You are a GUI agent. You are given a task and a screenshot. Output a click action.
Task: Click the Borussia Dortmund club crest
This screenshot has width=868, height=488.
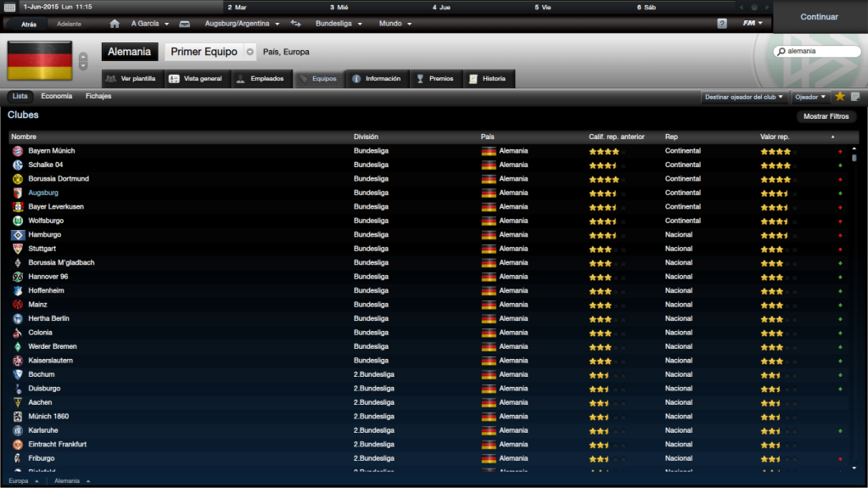(18, 179)
